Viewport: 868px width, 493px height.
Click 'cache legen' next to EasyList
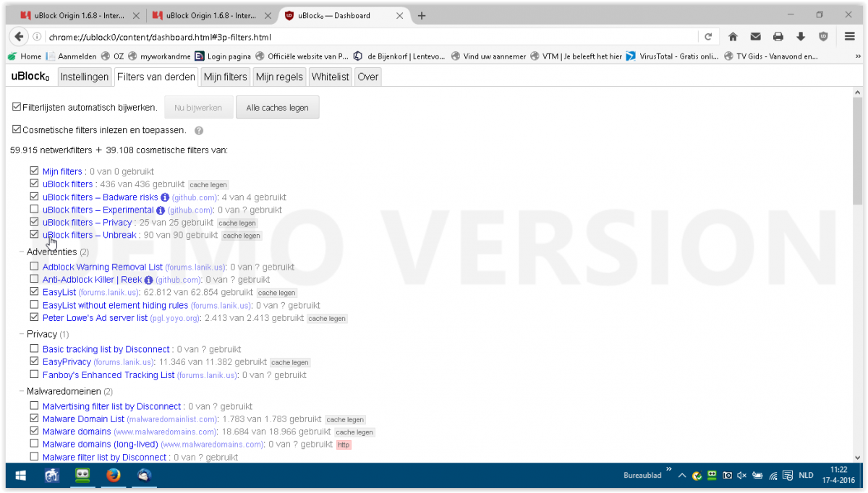[x=277, y=293]
